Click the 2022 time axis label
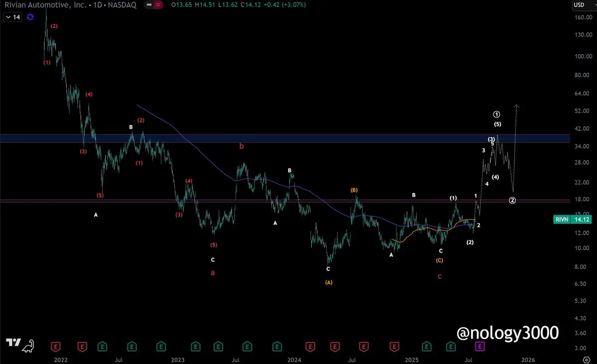The image size is (597, 364). click(x=61, y=360)
